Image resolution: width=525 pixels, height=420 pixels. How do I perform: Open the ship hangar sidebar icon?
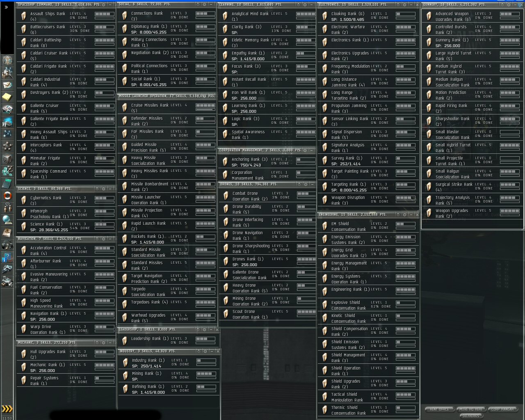pos(7,269)
